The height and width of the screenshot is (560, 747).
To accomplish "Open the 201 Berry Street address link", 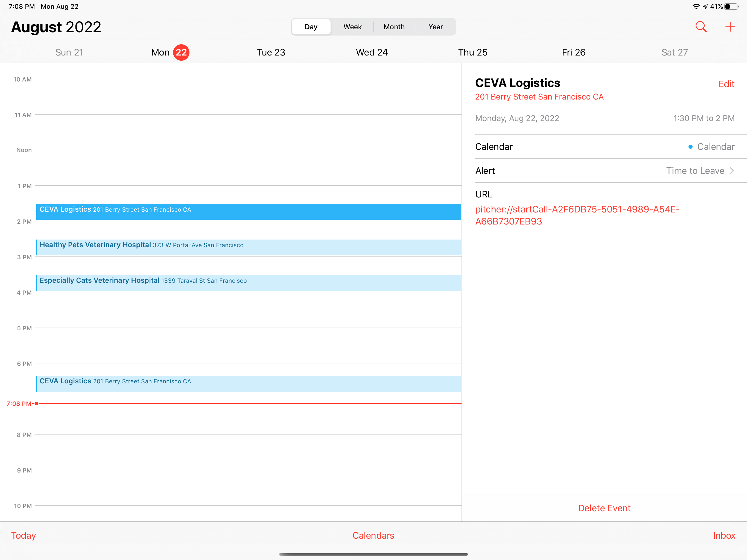I will 539,97.
